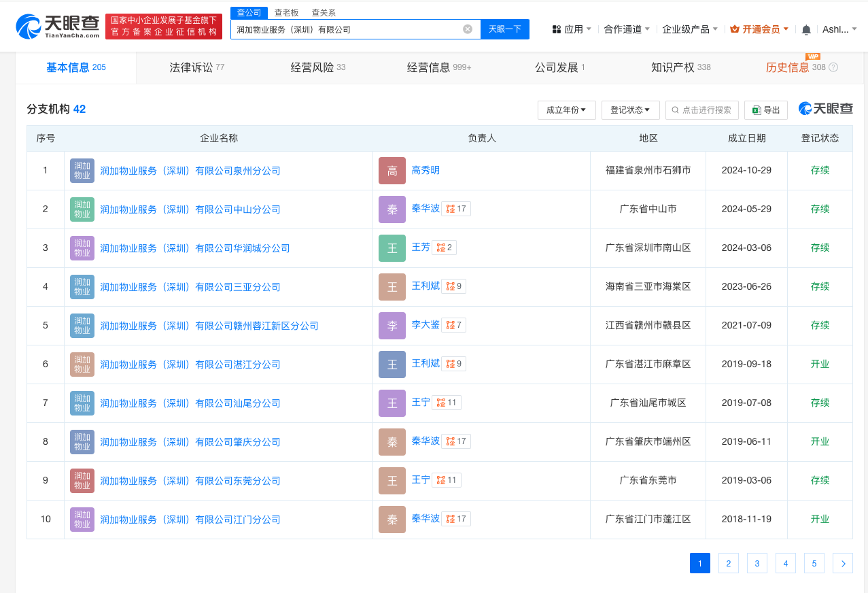
Task: Open the Ashl... account dropdown
Action: 839,29
